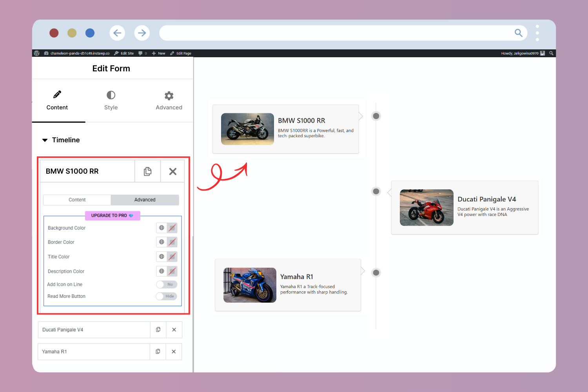Click the browser address bar field

(343, 33)
